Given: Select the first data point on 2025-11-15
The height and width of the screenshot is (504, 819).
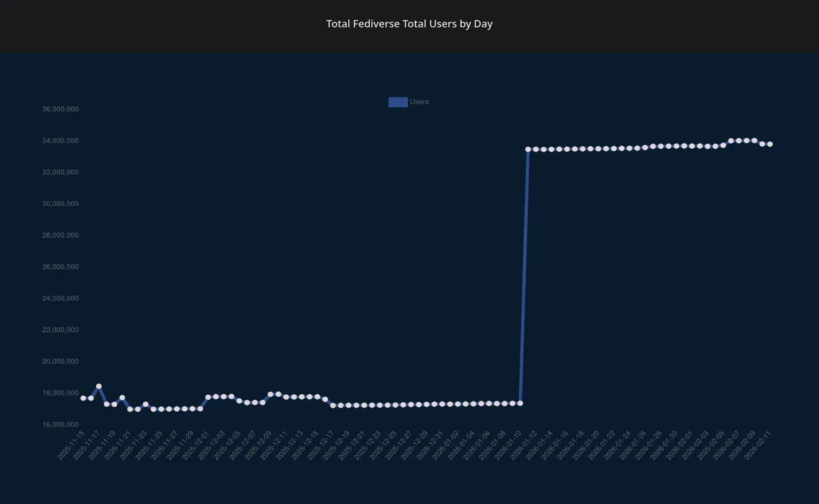Looking at the screenshot, I should pos(83,398).
